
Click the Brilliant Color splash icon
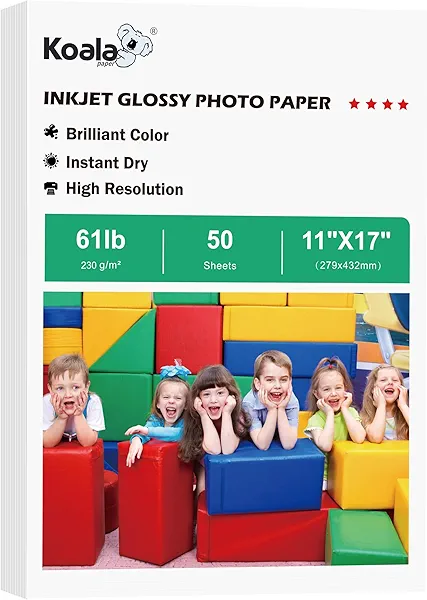[x=51, y=133]
